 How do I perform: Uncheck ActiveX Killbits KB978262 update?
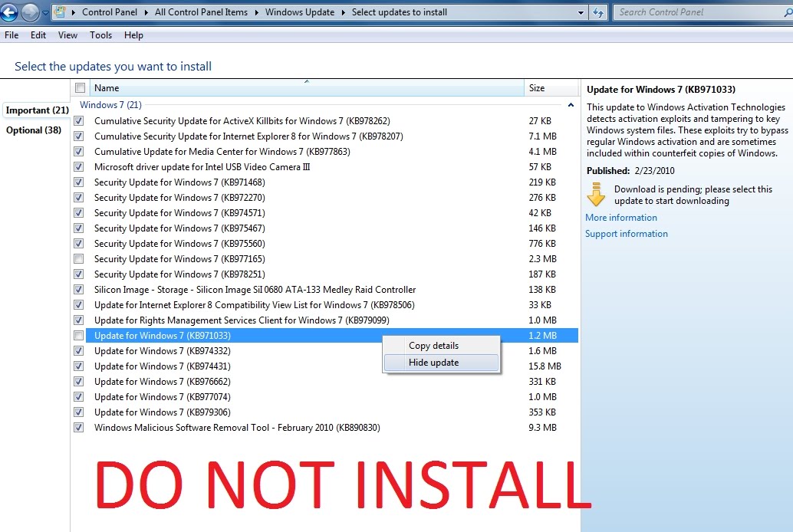pyautogui.click(x=78, y=121)
